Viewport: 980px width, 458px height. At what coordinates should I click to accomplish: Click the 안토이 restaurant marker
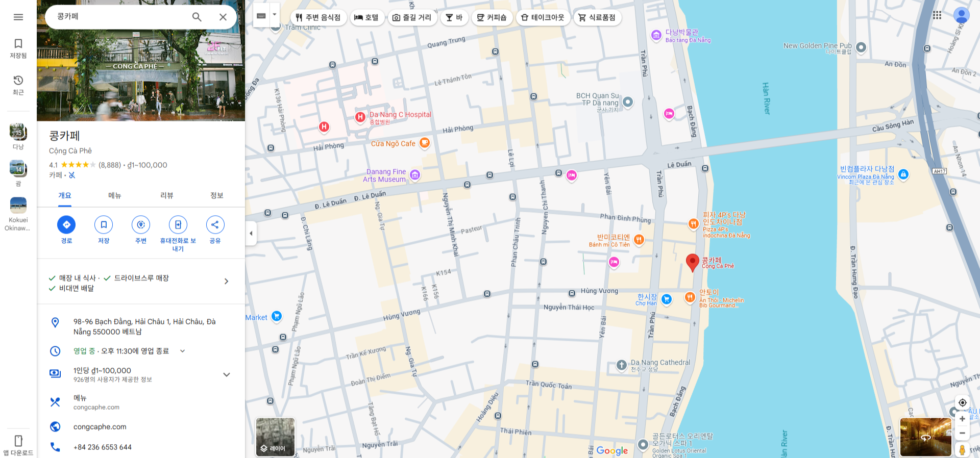690,297
